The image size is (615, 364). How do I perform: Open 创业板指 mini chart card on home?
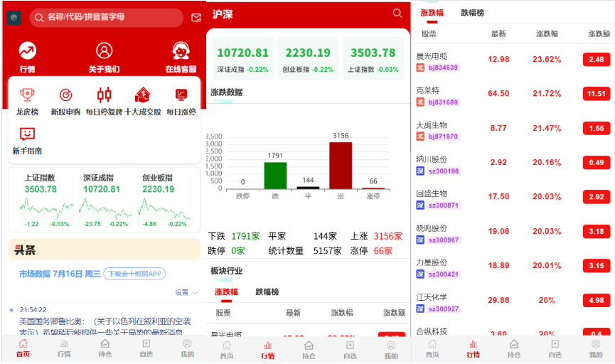(x=164, y=200)
